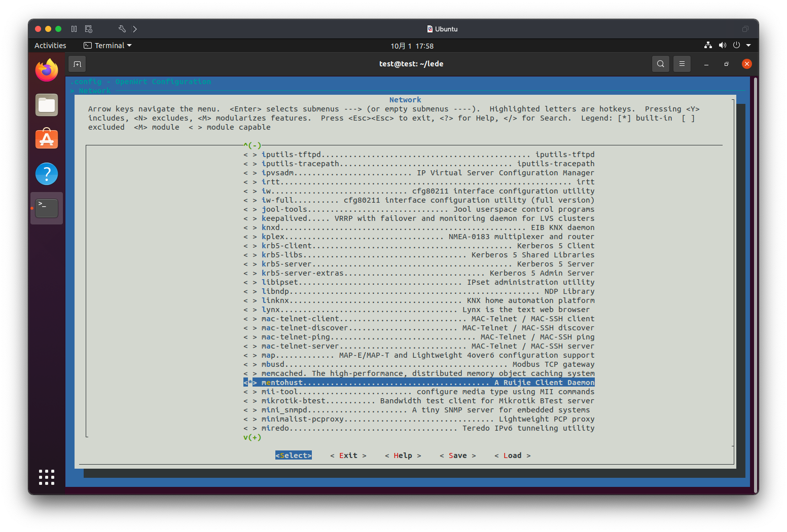Open Activities overview
This screenshot has height=532, width=787.
(x=50, y=46)
